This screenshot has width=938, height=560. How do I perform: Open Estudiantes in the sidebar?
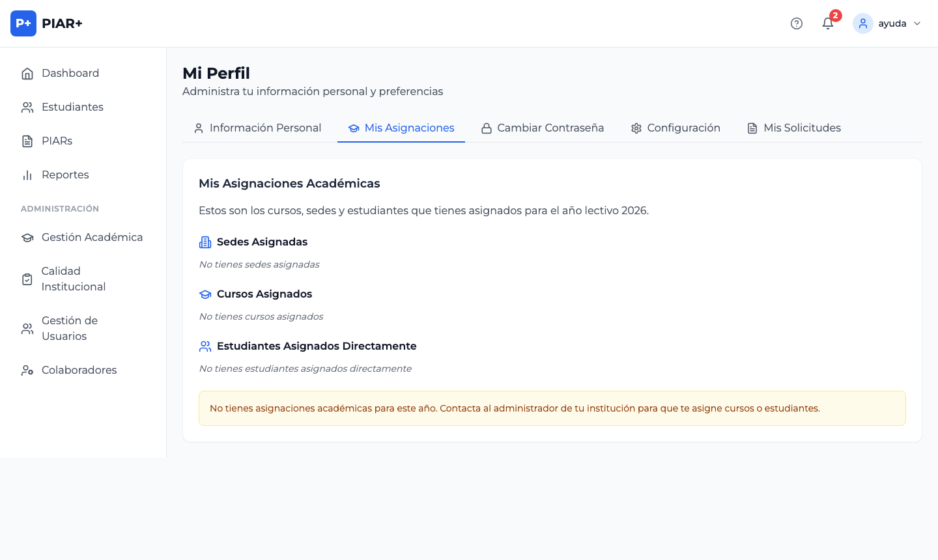point(72,107)
